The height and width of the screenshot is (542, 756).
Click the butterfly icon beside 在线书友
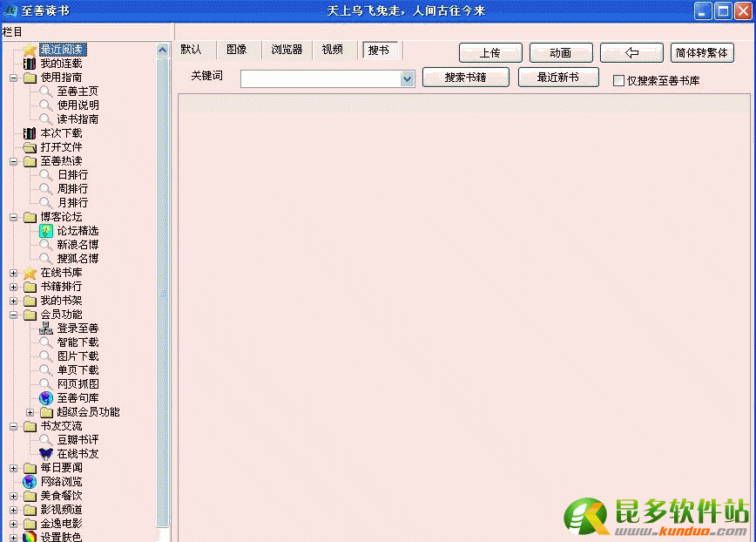46,454
